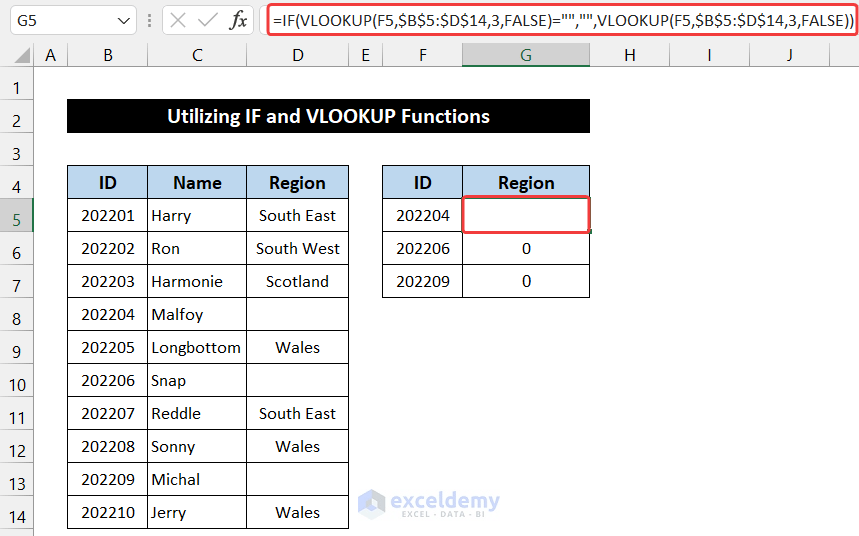859x536 pixels.
Task: Click into the formula bar text
Action: [563, 21]
